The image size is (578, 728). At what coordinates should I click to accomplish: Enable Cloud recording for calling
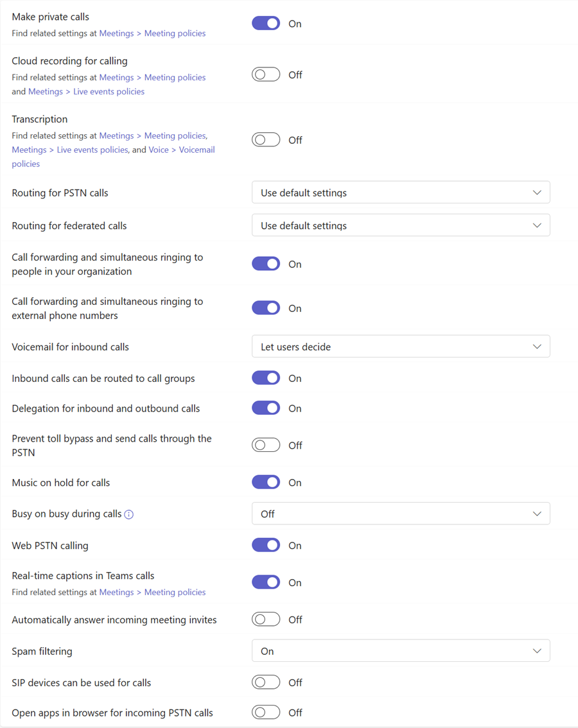pos(265,74)
